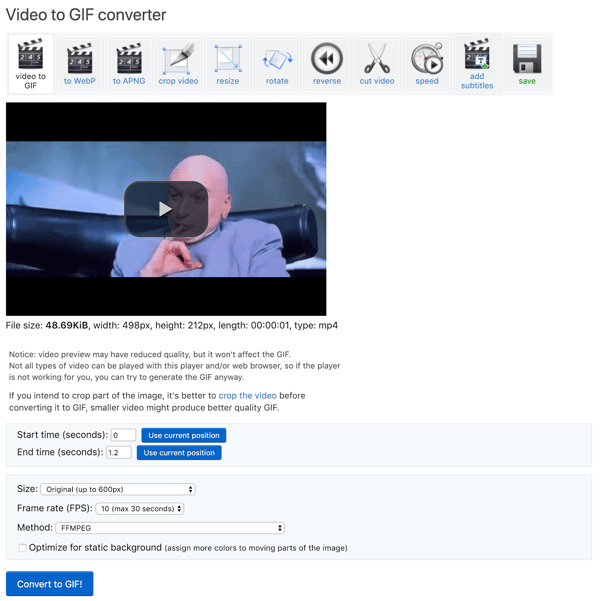Select the video to GIF tool
The width and height of the screenshot is (600, 601).
pyautogui.click(x=30, y=64)
